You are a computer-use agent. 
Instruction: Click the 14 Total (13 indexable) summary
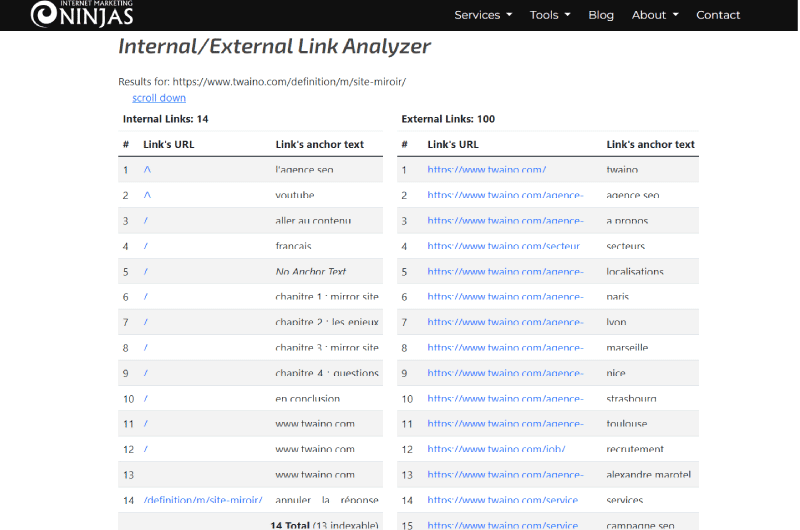point(324,525)
